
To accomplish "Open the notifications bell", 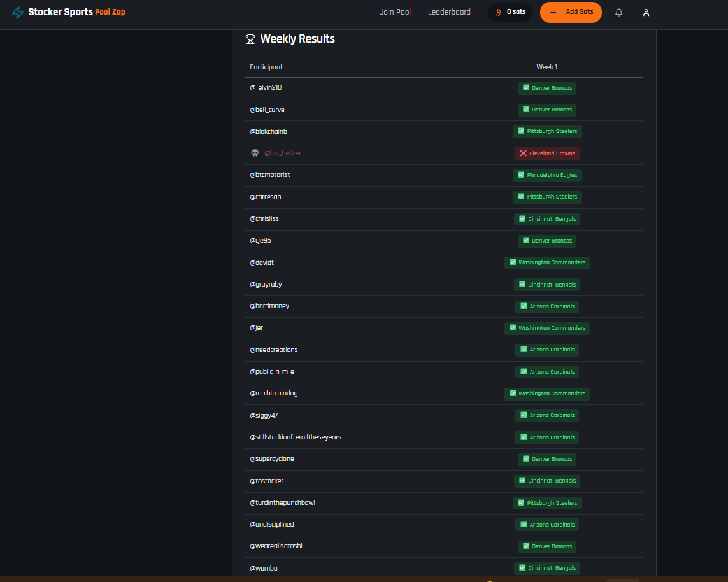I will [618, 13].
